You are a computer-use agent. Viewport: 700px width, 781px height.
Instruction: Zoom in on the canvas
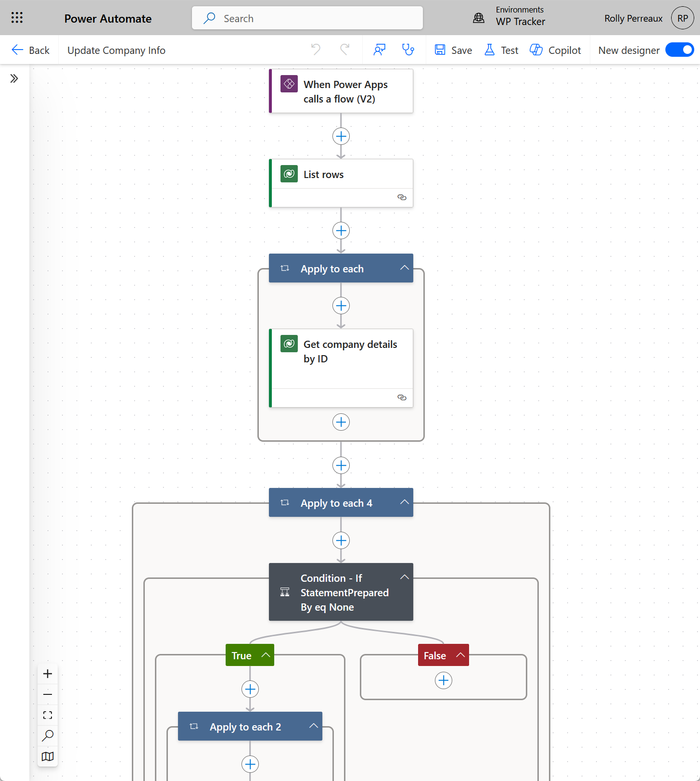click(x=48, y=674)
